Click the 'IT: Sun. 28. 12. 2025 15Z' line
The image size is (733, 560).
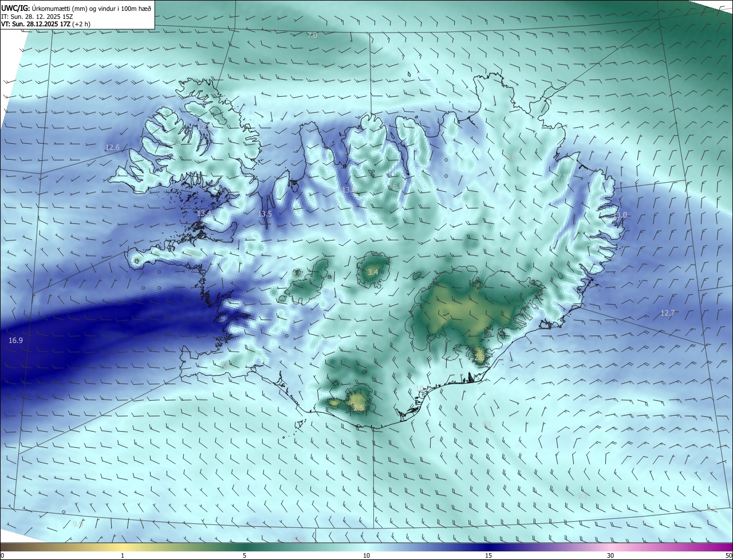36,16
